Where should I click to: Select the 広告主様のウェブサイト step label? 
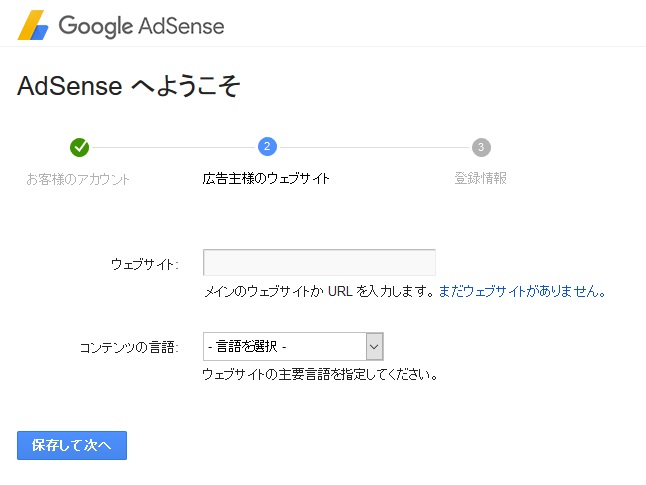point(266,178)
